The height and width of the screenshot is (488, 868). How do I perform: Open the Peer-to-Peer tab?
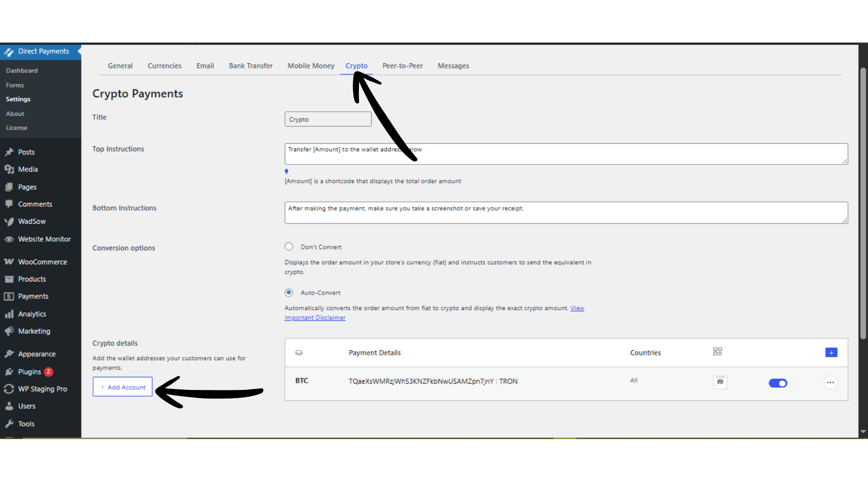click(402, 66)
